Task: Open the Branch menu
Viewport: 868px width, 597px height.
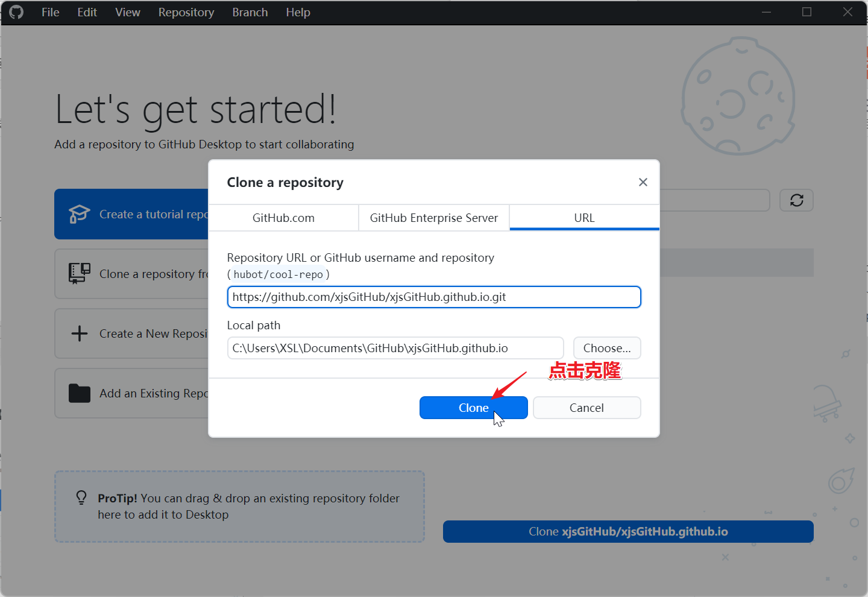Action: click(250, 12)
